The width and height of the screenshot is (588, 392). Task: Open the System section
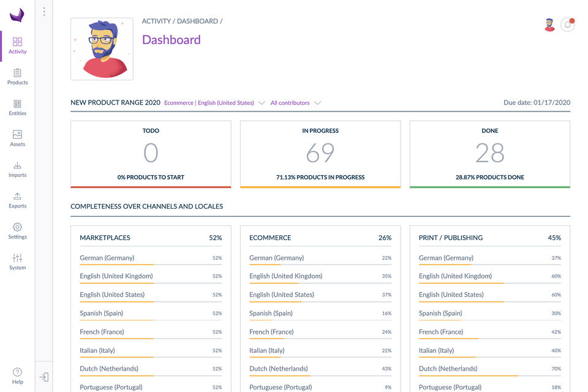tap(17, 262)
